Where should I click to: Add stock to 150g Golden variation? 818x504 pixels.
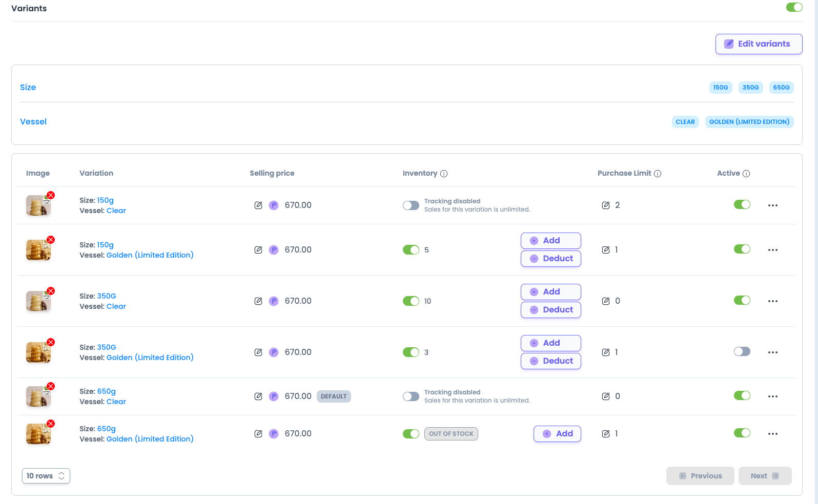pyautogui.click(x=551, y=241)
